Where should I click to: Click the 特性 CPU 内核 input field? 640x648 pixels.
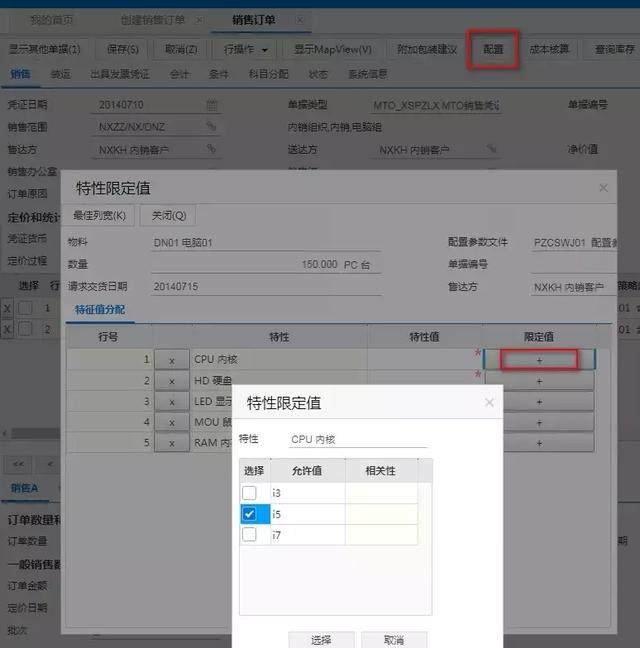tap(357, 439)
